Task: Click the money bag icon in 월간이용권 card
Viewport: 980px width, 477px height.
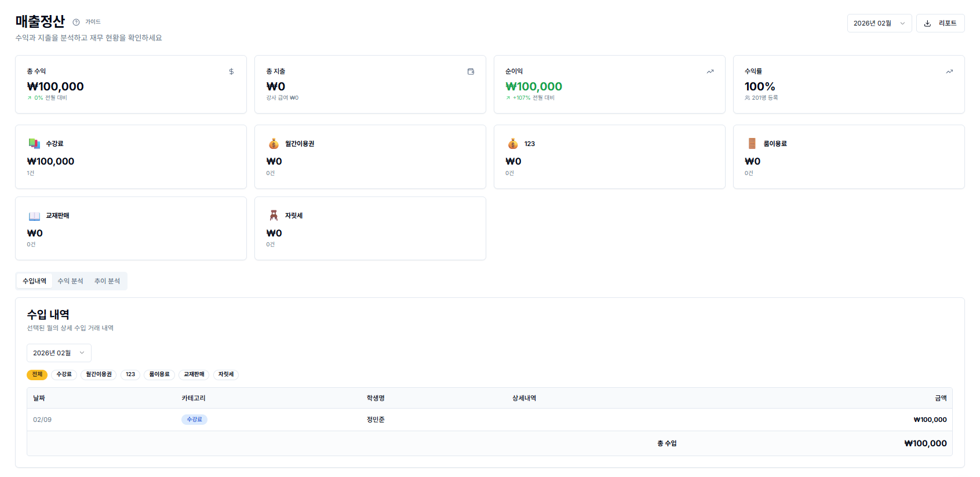Action: tap(274, 143)
